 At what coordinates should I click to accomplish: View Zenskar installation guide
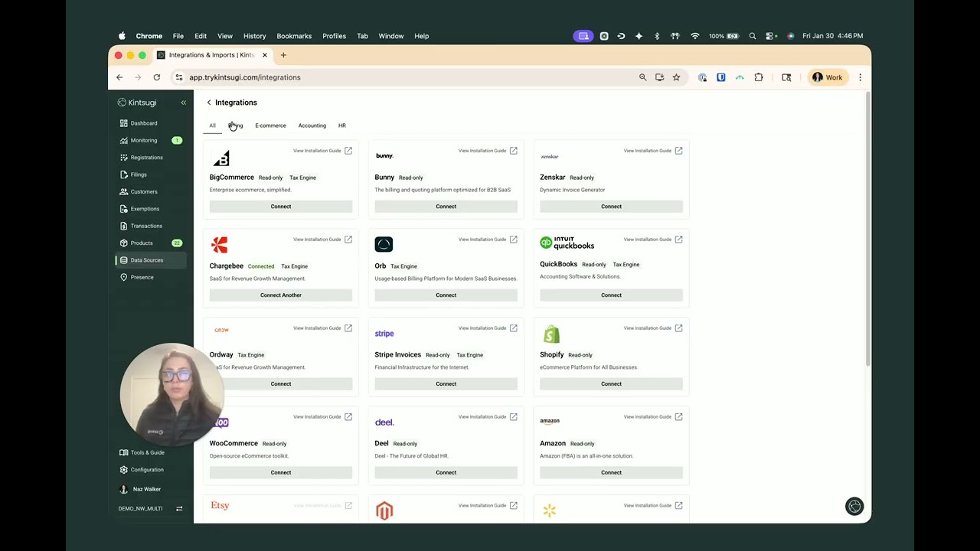click(x=653, y=151)
